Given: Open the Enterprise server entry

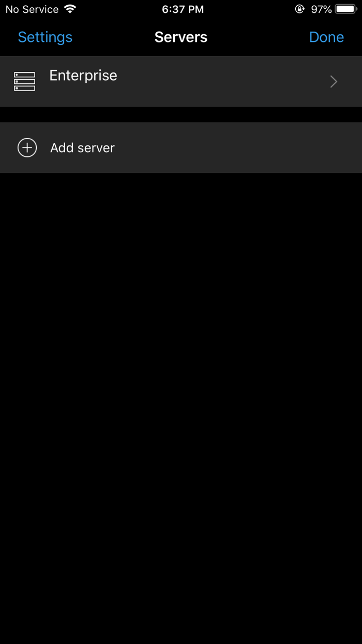Looking at the screenshot, I should click(x=181, y=81).
